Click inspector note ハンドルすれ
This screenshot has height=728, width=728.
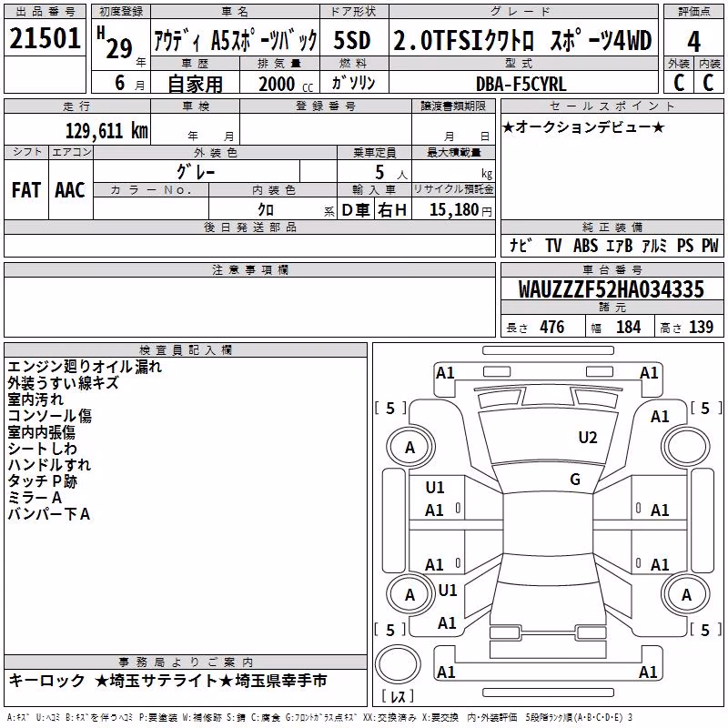click(49, 465)
